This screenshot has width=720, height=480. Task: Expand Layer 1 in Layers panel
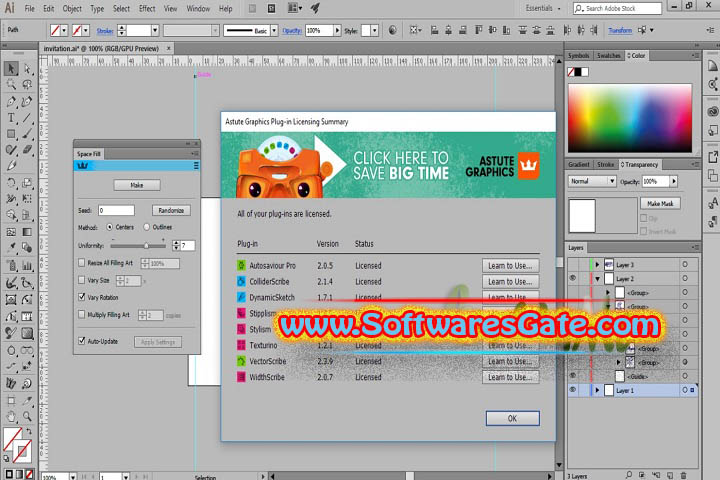(597, 390)
